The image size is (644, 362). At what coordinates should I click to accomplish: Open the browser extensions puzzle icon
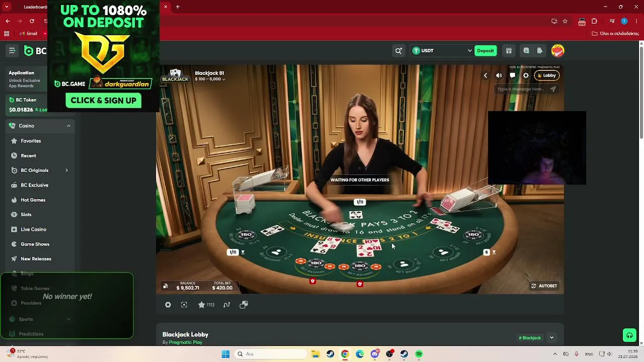click(x=594, y=21)
